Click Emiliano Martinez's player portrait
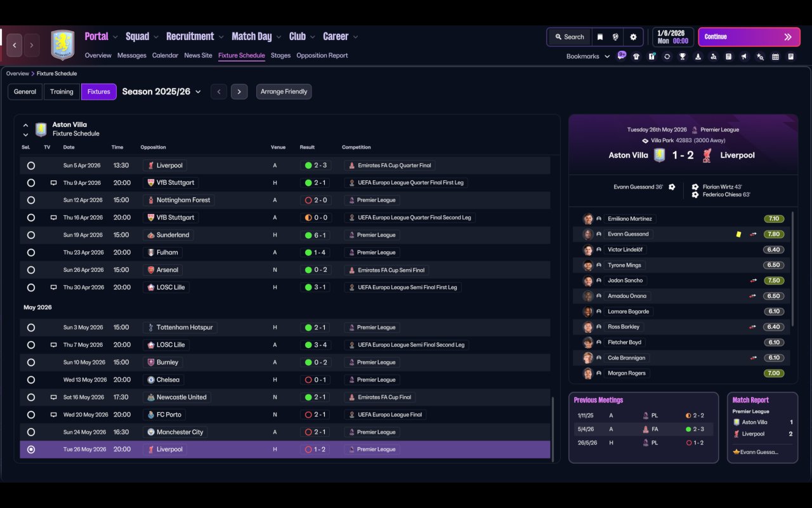812x508 pixels. coord(588,219)
